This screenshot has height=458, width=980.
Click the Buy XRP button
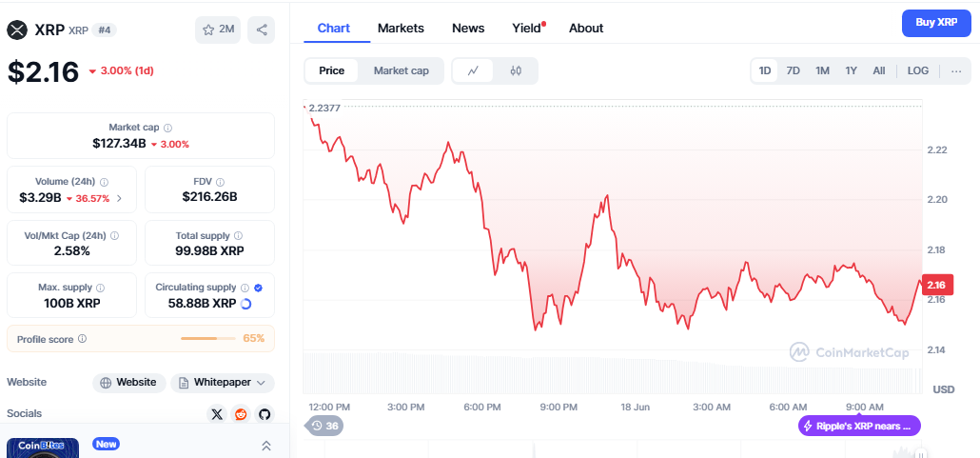pos(935,23)
